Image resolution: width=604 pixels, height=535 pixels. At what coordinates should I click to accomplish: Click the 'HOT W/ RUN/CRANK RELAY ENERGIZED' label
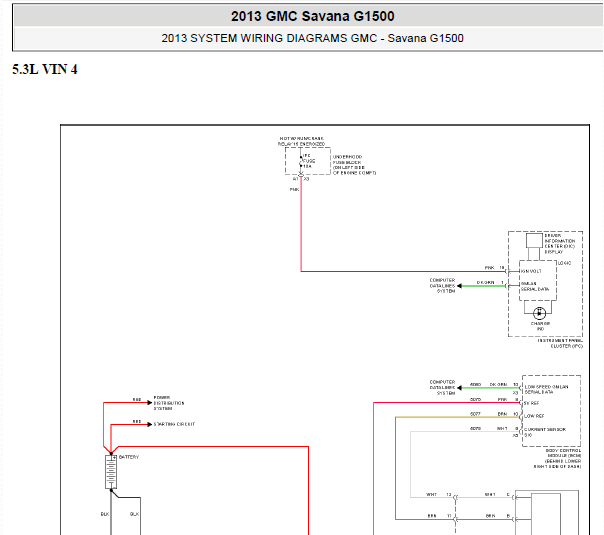click(302, 141)
